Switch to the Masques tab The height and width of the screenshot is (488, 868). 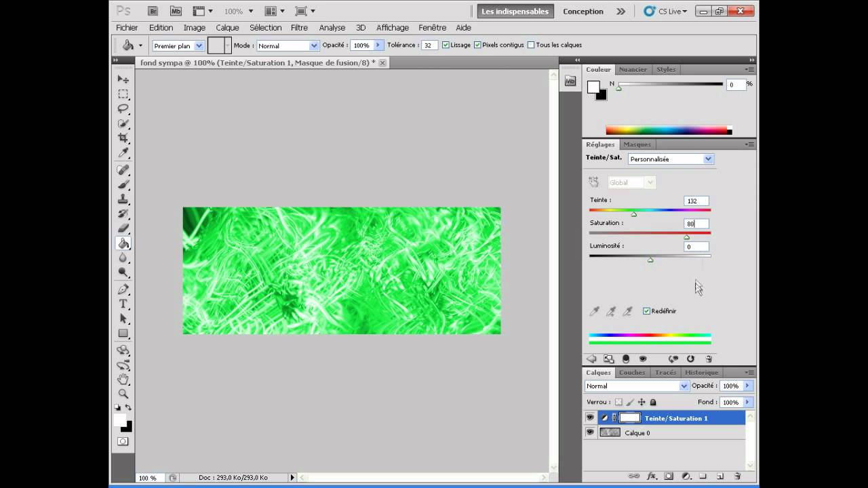[637, 144]
